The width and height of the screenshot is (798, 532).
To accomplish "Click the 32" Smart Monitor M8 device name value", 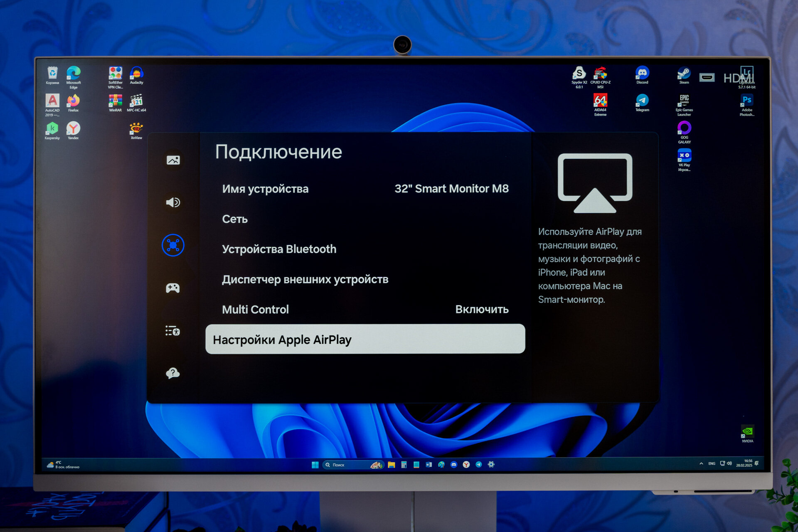I will click(451, 189).
